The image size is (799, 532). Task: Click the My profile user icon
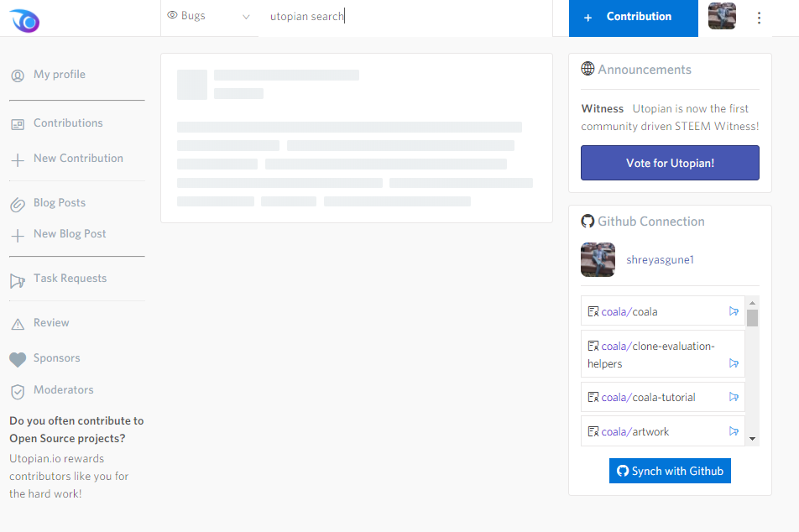coord(18,76)
